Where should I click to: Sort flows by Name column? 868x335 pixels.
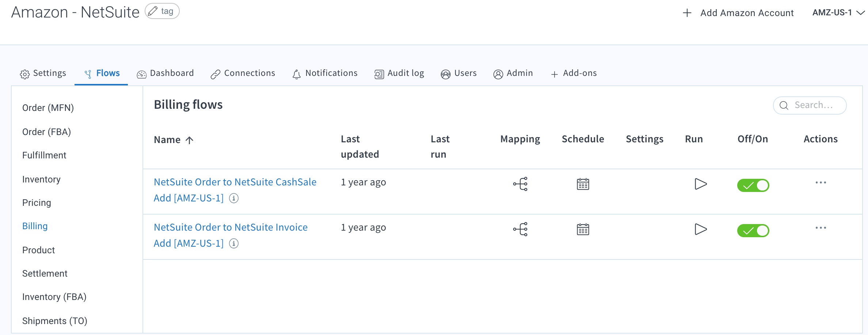pos(174,140)
